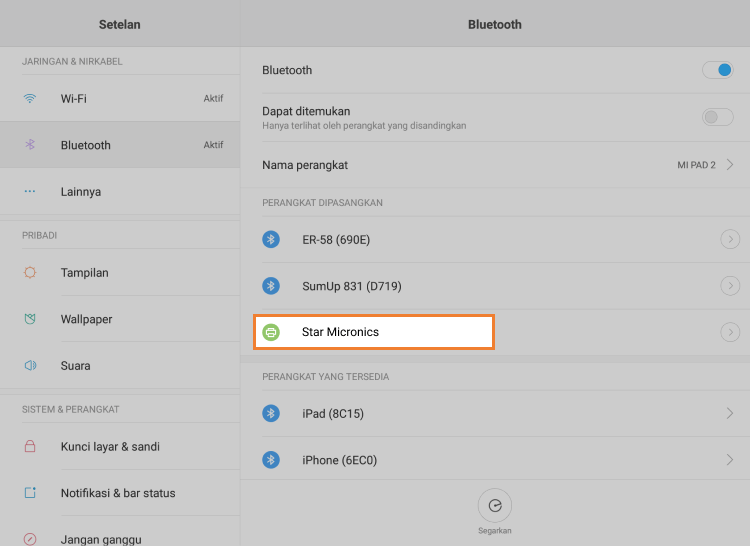Click the Bluetooth icon beside ER-58 (690E)
Image resolution: width=750 pixels, height=546 pixels.
click(271, 239)
